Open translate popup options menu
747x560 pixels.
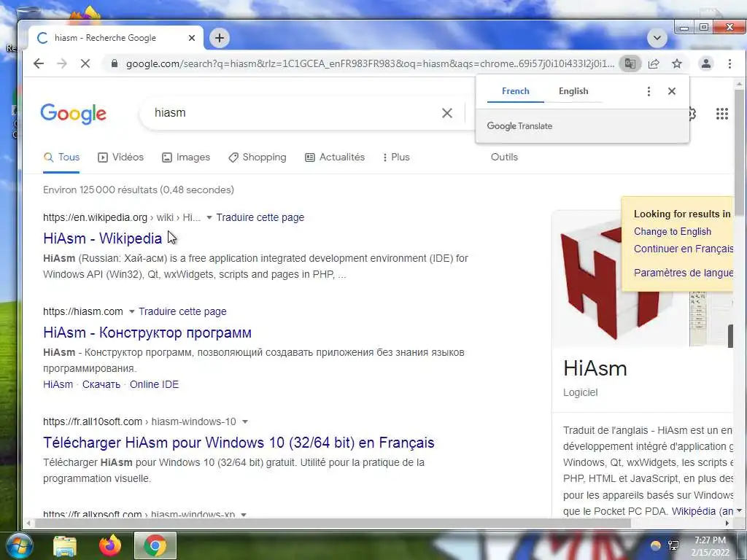click(649, 91)
